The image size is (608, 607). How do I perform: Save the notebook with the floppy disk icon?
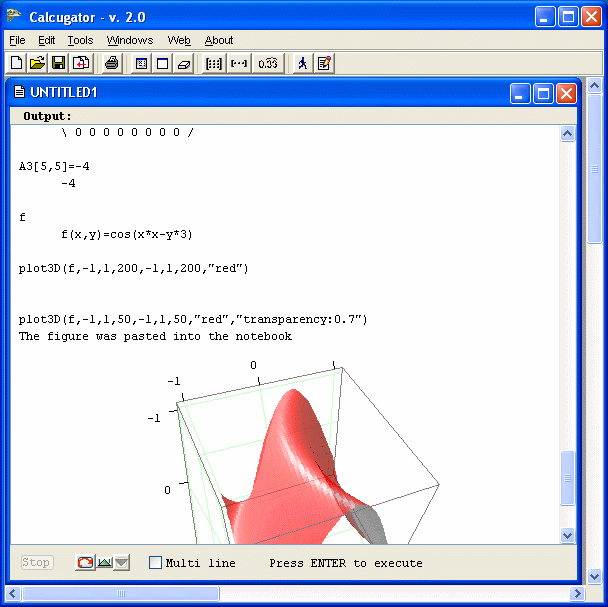(x=58, y=63)
